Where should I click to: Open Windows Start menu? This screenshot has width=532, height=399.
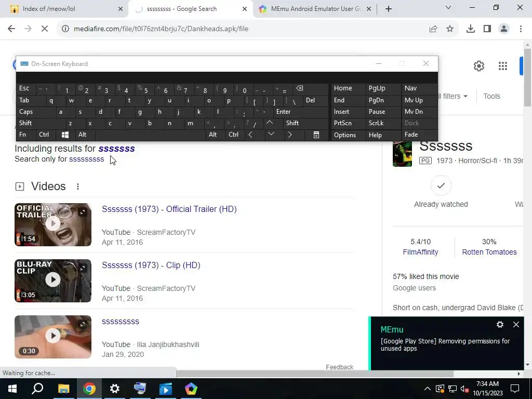coord(12,389)
